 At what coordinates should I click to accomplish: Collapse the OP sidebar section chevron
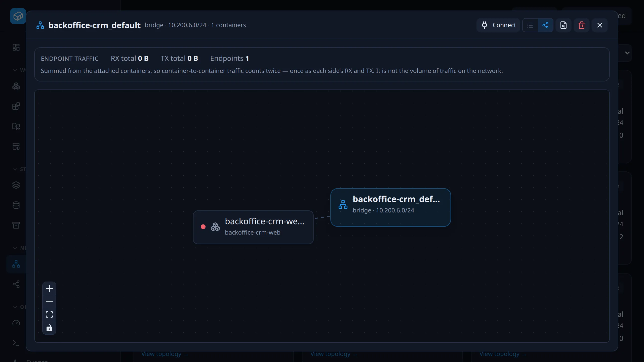pyautogui.click(x=15, y=307)
